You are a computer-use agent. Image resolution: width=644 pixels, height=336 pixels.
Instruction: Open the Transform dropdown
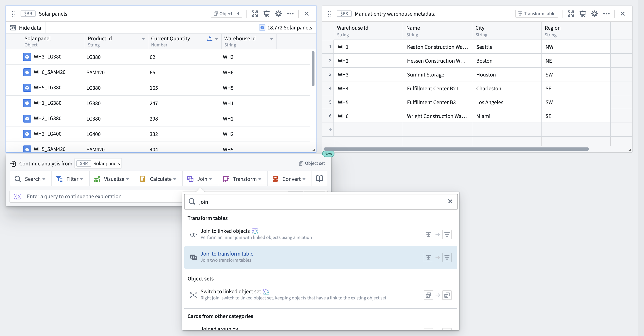242,179
